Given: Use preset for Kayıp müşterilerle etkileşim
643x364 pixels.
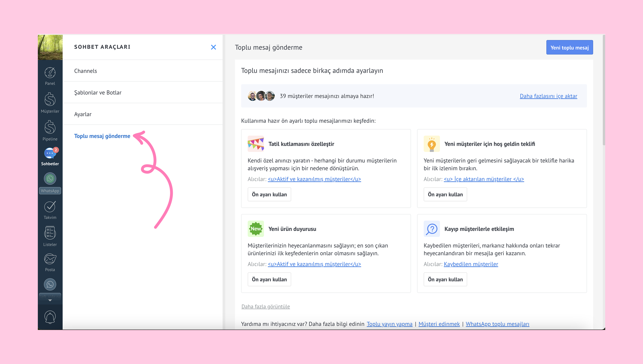Looking at the screenshot, I should point(445,279).
